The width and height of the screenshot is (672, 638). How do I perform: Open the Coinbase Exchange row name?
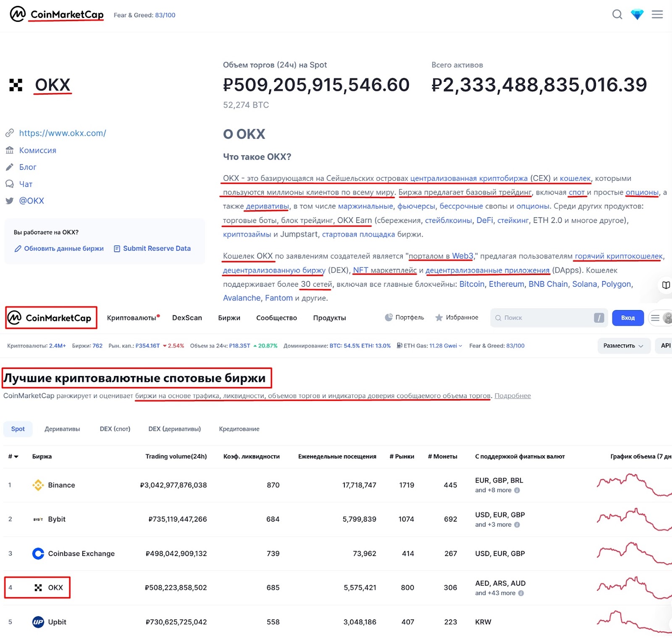tap(81, 554)
